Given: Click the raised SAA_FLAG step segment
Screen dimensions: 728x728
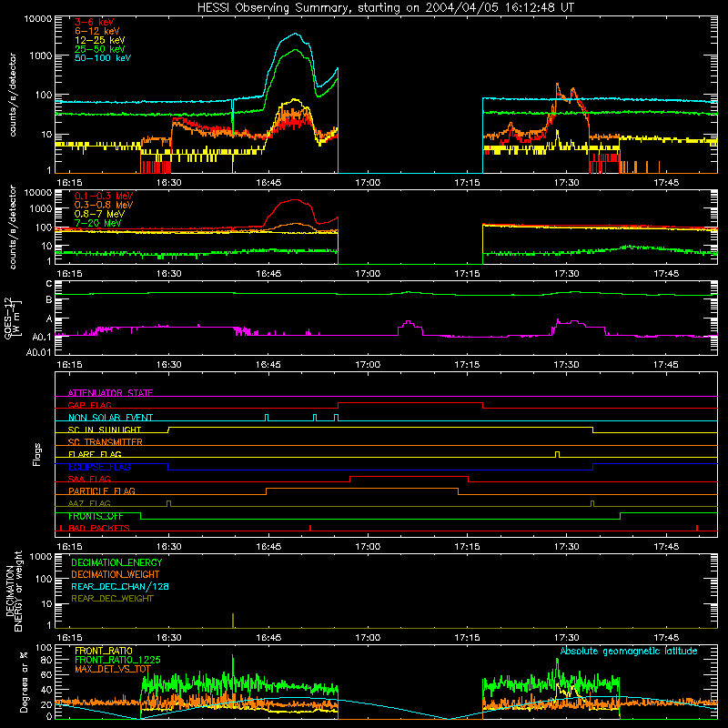Looking at the screenshot, I should pos(409,476).
